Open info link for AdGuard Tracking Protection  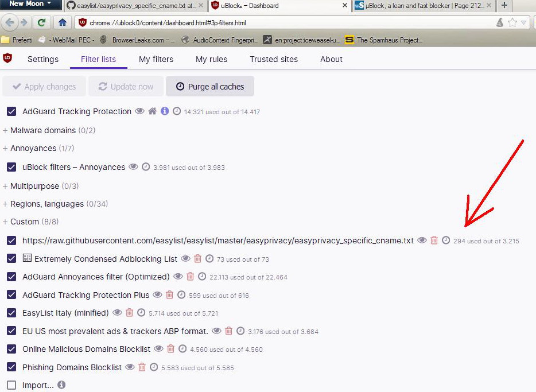click(165, 111)
